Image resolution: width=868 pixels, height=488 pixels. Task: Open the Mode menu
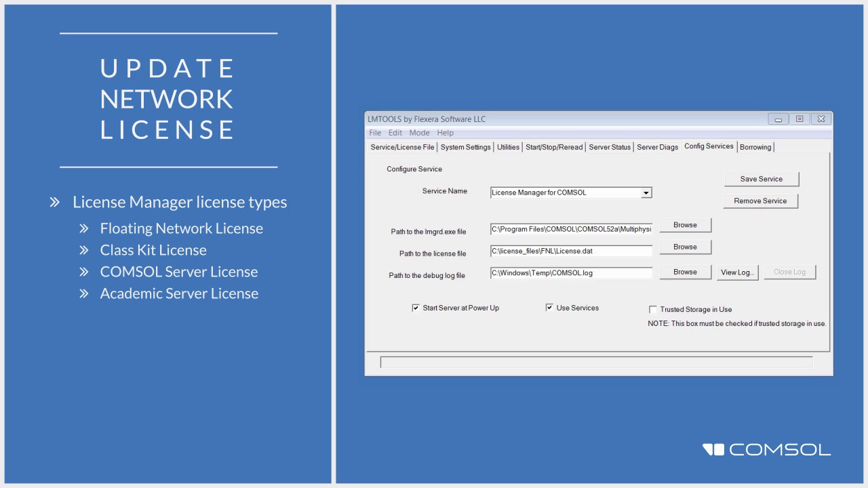click(419, 133)
